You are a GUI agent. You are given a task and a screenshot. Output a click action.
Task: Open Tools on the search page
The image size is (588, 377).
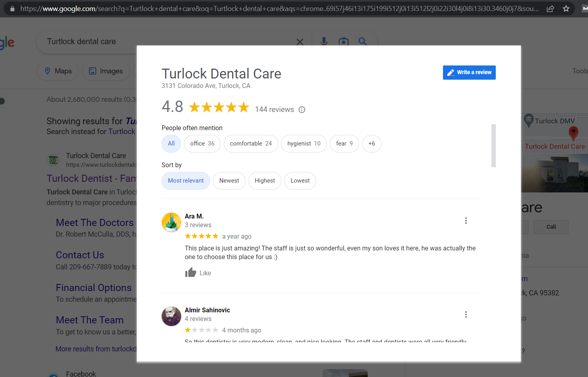point(580,71)
